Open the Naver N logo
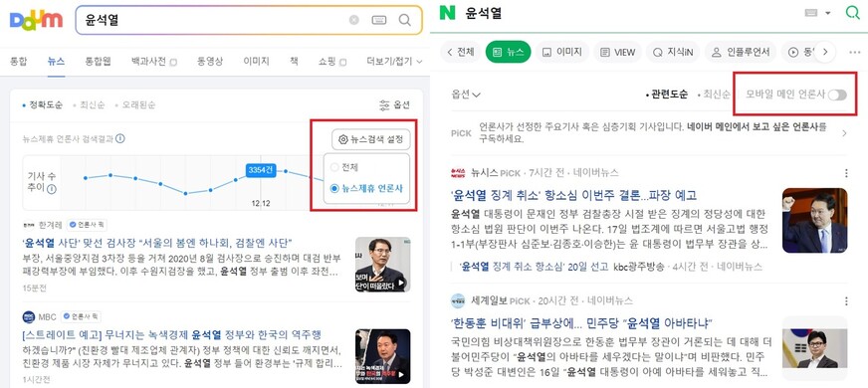This screenshot has width=868, height=388. 447,13
